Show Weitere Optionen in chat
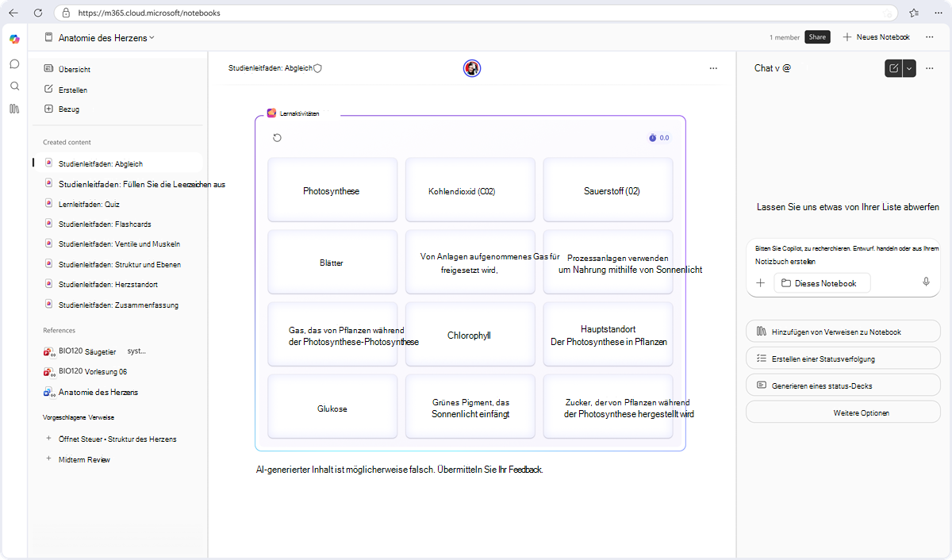 [843, 412]
